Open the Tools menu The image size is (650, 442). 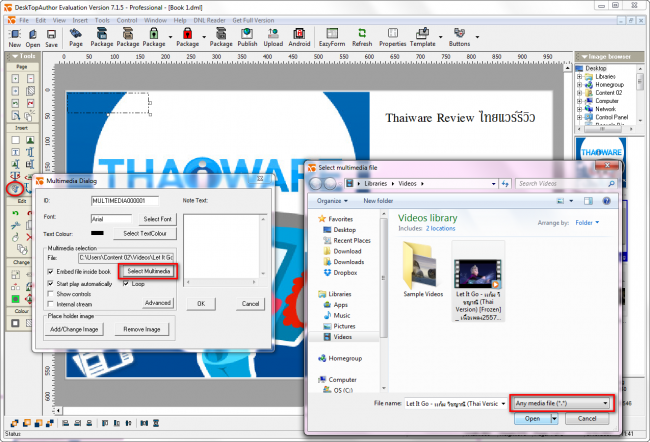point(102,20)
